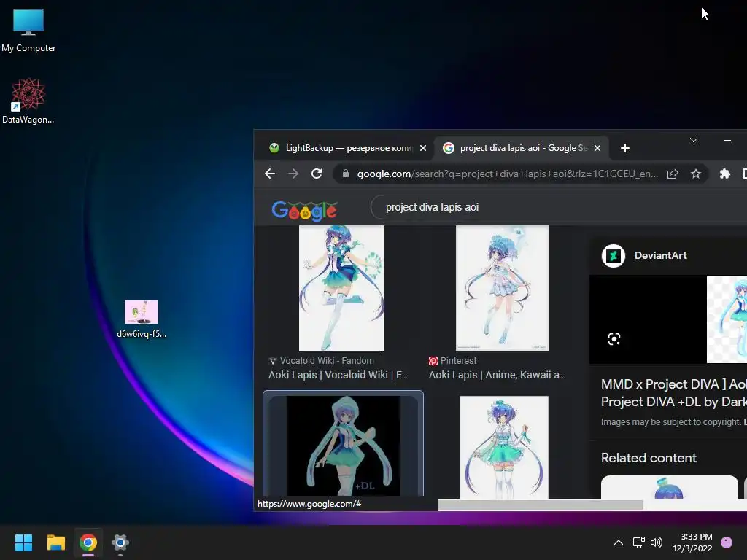747x560 pixels.
Task: Go forward in Chrome
Action: [x=293, y=174]
